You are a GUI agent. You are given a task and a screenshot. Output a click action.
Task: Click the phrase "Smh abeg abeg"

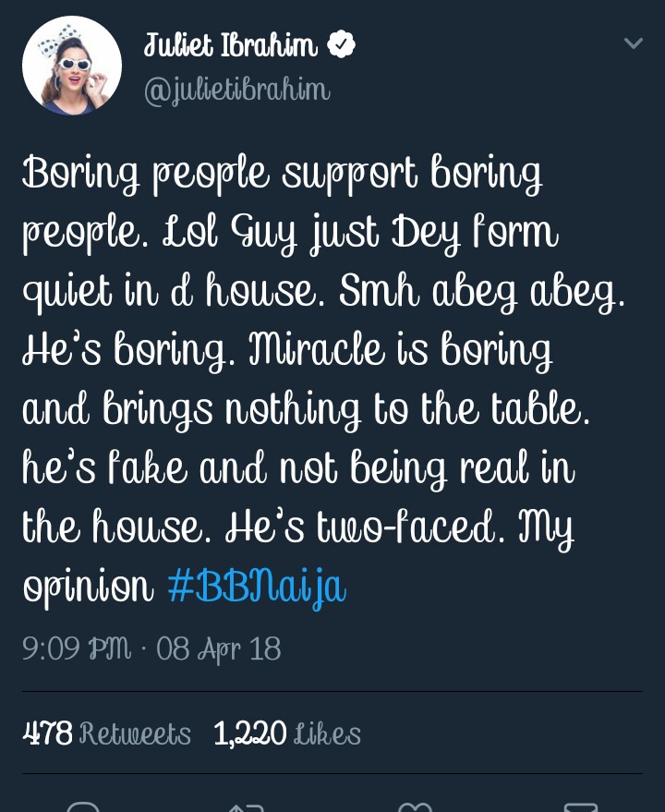482,293
